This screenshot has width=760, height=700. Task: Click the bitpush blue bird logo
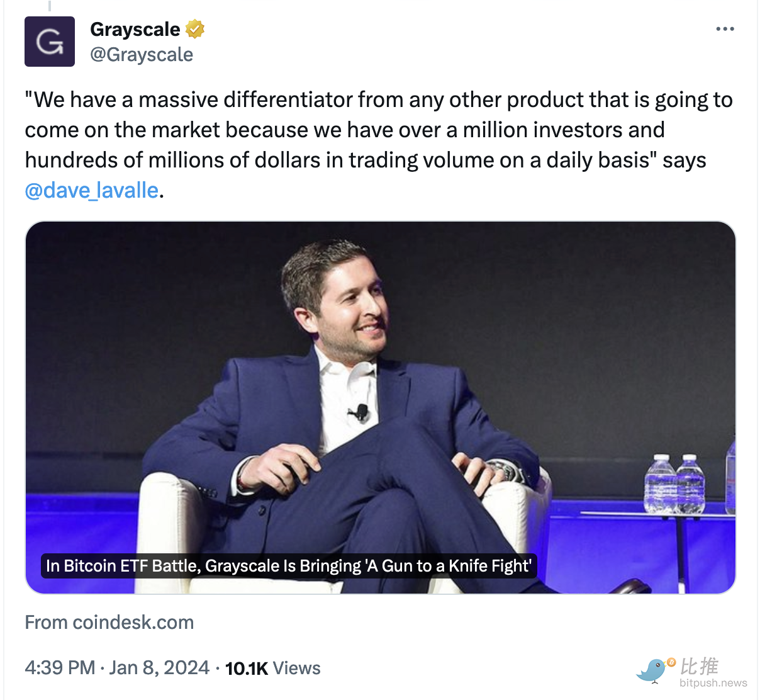click(x=653, y=671)
